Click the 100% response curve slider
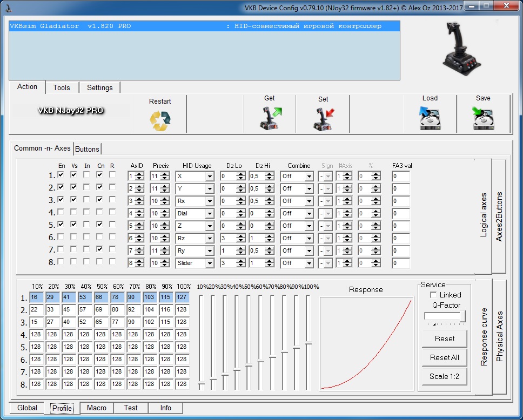The height and width of the screenshot is (420, 523). pyautogui.click(x=308, y=343)
